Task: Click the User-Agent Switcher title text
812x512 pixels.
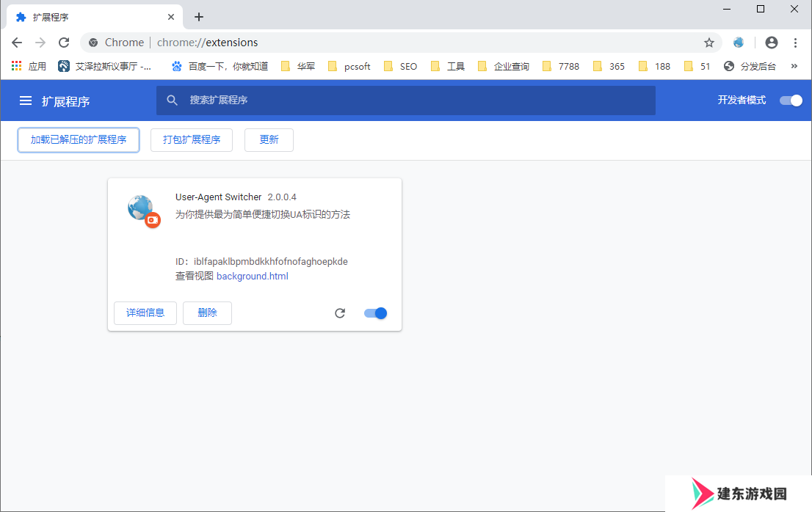Action: pos(218,197)
